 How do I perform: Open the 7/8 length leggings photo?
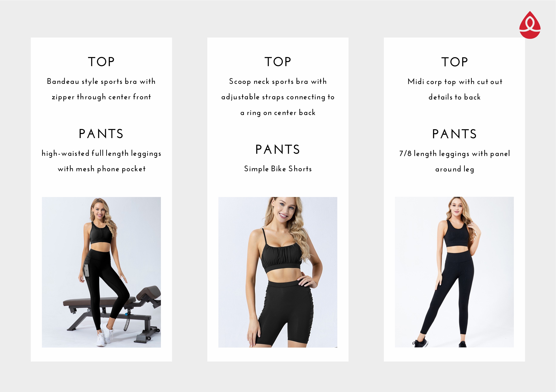point(454,272)
